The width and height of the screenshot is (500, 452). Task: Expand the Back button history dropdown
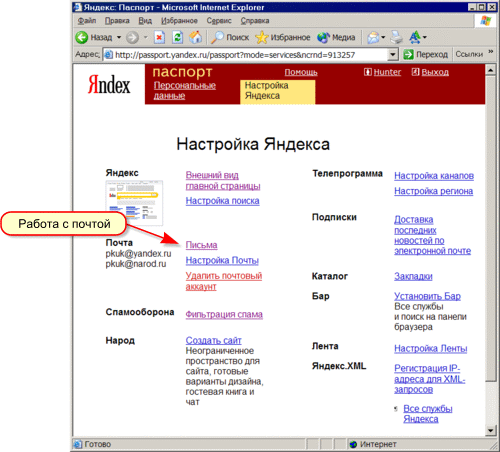point(119,37)
